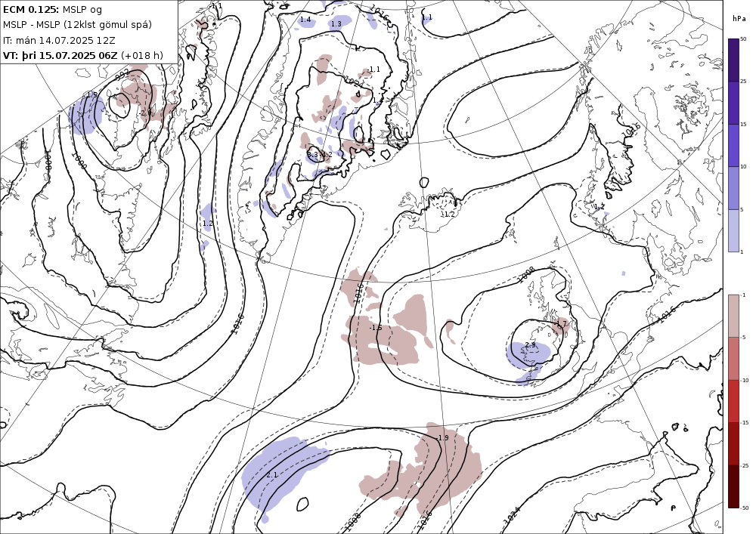Click the blue shaded area over southern England

(528, 355)
